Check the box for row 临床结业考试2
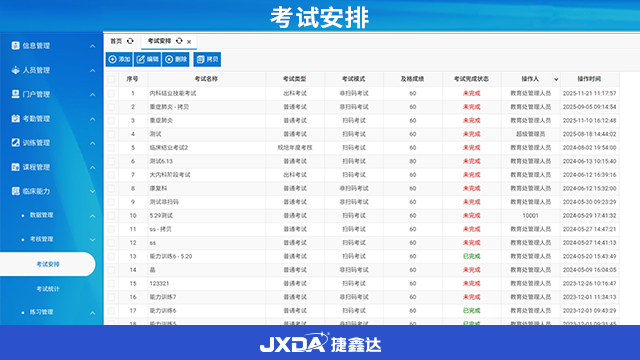 (111, 148)
